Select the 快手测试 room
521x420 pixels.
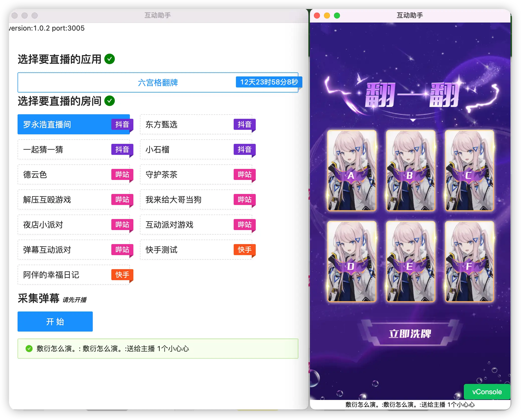click(x=196, y=250)
